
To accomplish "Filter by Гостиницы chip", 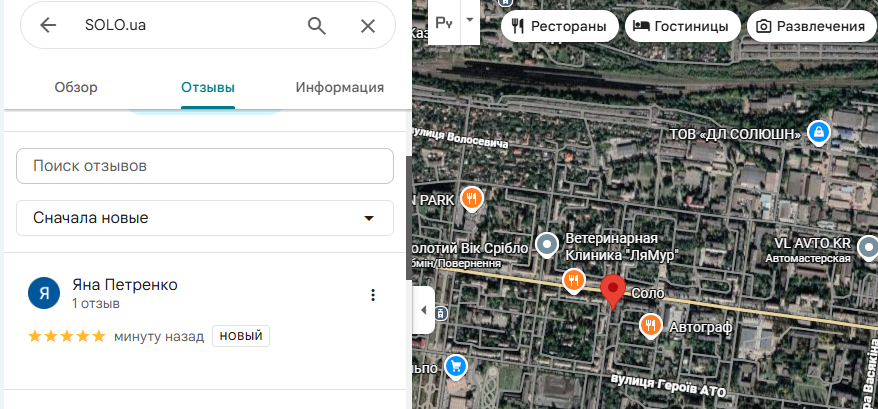I will (683, 26).
